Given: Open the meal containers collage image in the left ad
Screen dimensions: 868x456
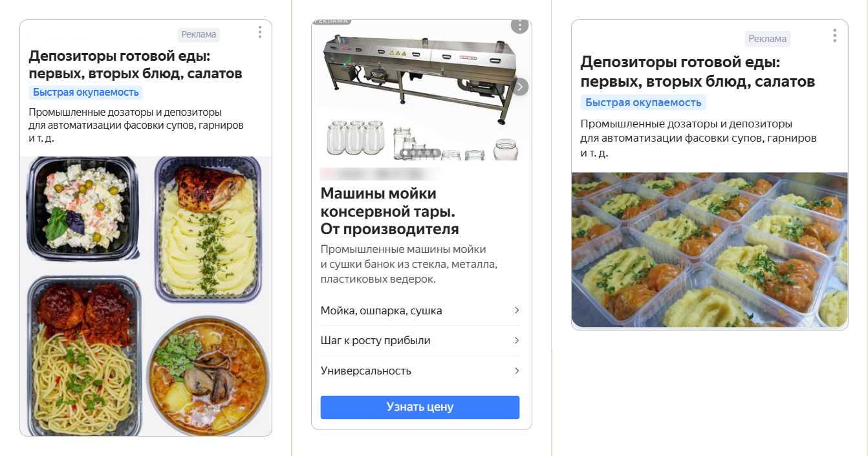Looking at the screenshot, I should [146, 296].
